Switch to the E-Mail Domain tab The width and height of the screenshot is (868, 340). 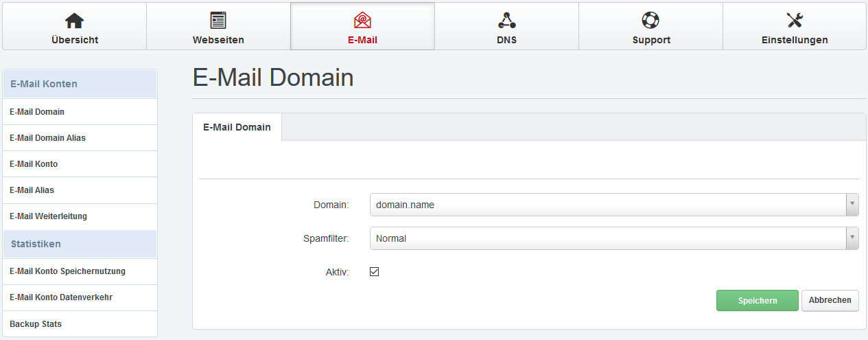click(x=237, y=127)
